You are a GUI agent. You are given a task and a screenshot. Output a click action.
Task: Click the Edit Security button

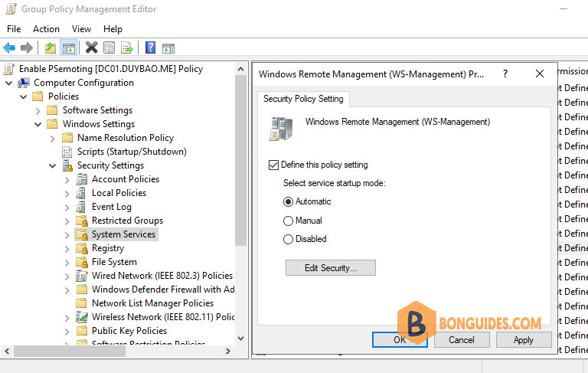tap(331, 267)
